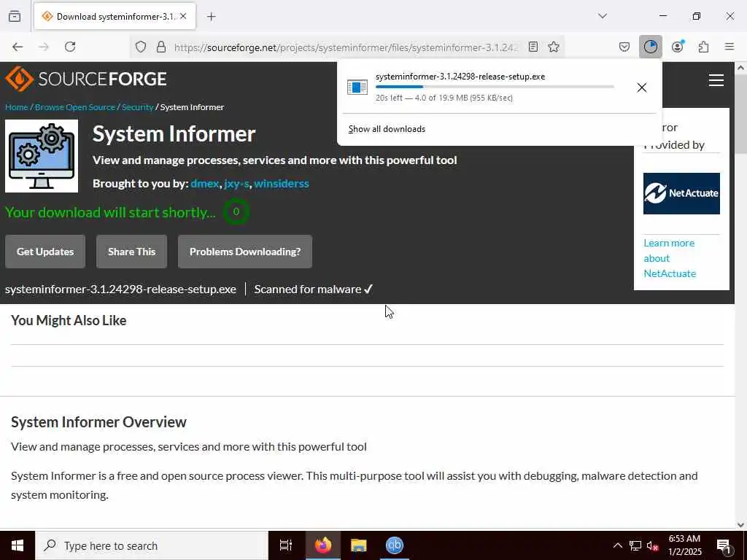The height and width of the screenshot is (560, 747).
Task: Open the Pocket save icon
Action: click(624, 47)
